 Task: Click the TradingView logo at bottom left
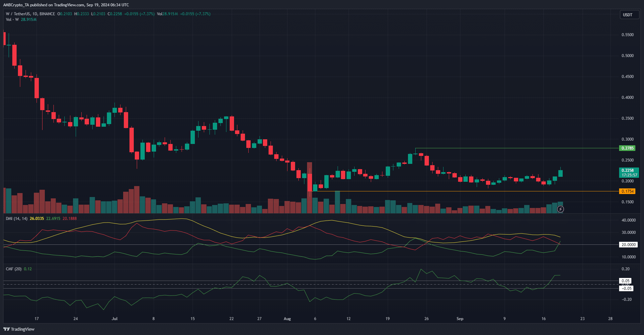coord(19,329)
